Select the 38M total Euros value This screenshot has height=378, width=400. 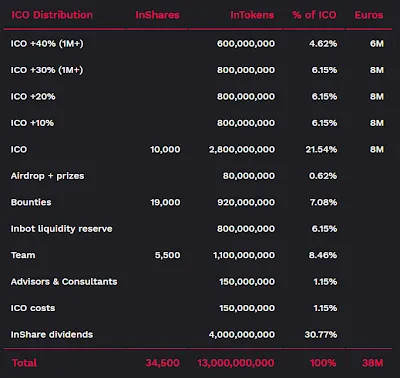point(373,363)
